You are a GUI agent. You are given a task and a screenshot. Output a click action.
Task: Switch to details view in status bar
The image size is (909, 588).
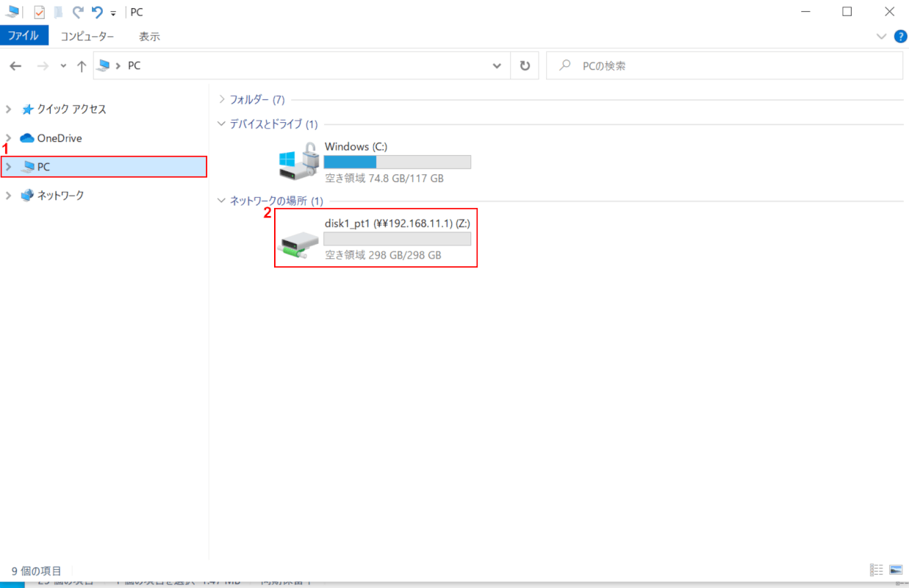876,570
